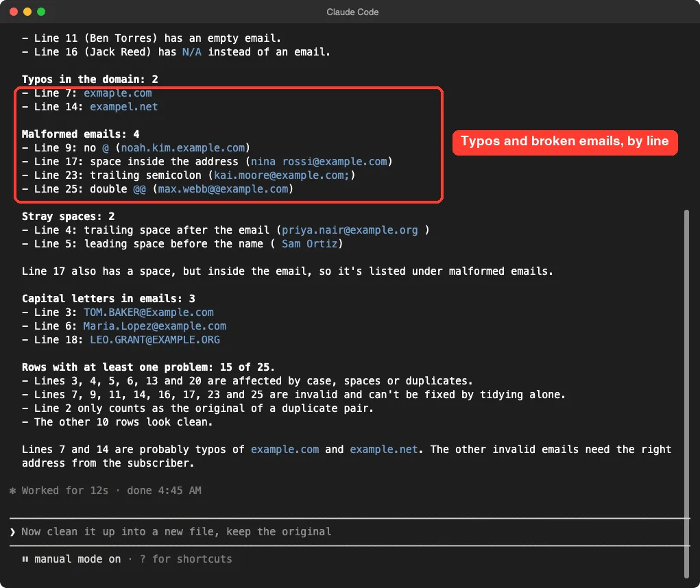The width and height of the screenshot is (700, 588).
Task: Click the Line 2 only counts as original line
Action: (x=197, y=408)
